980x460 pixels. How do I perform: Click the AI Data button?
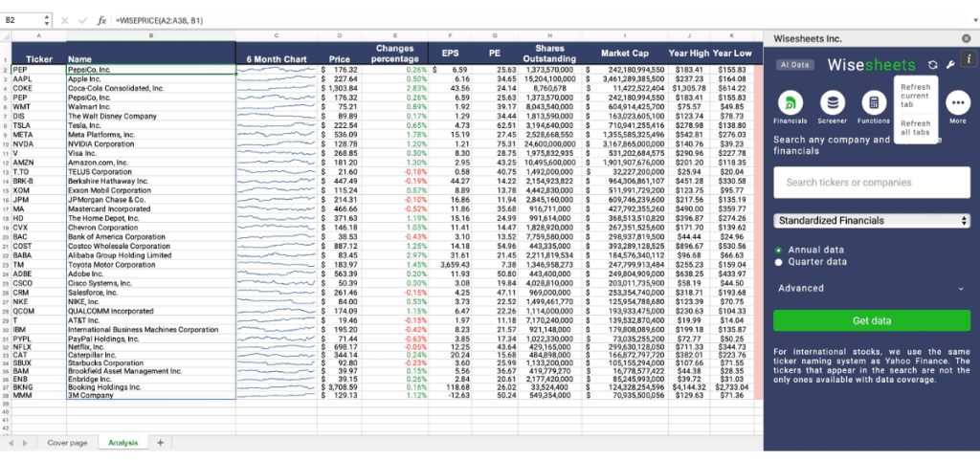(x=794, y=65)
